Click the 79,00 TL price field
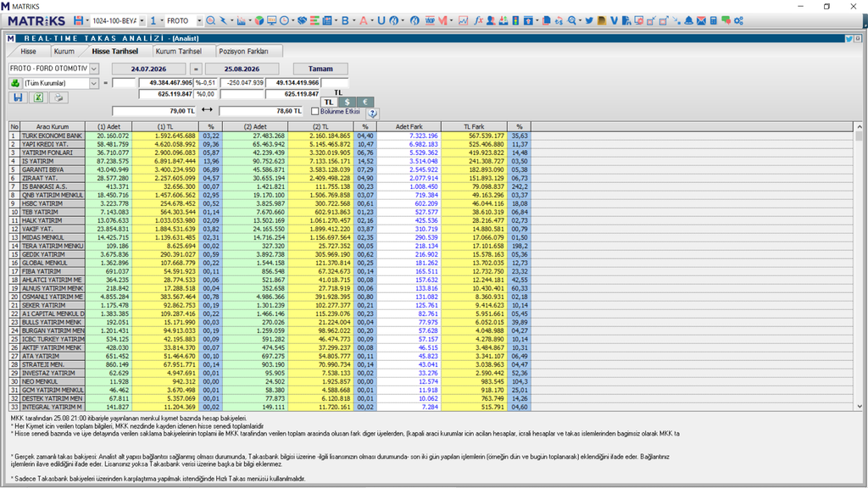Screen dimensions: 868x488 154,111
